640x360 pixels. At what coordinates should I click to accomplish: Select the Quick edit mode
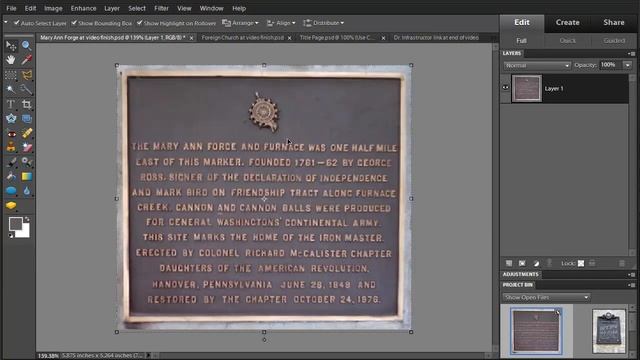(x=567, y=41)
